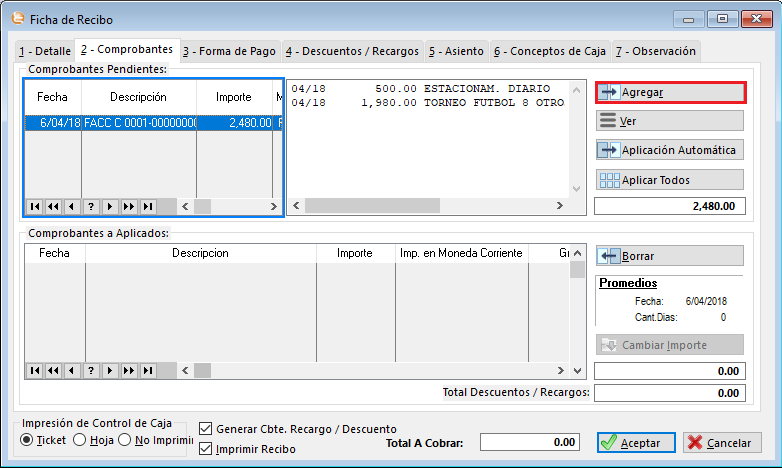Click the Total A Cobrar field
This screenshot has height=468, width=782.
[x=530, y=442]
